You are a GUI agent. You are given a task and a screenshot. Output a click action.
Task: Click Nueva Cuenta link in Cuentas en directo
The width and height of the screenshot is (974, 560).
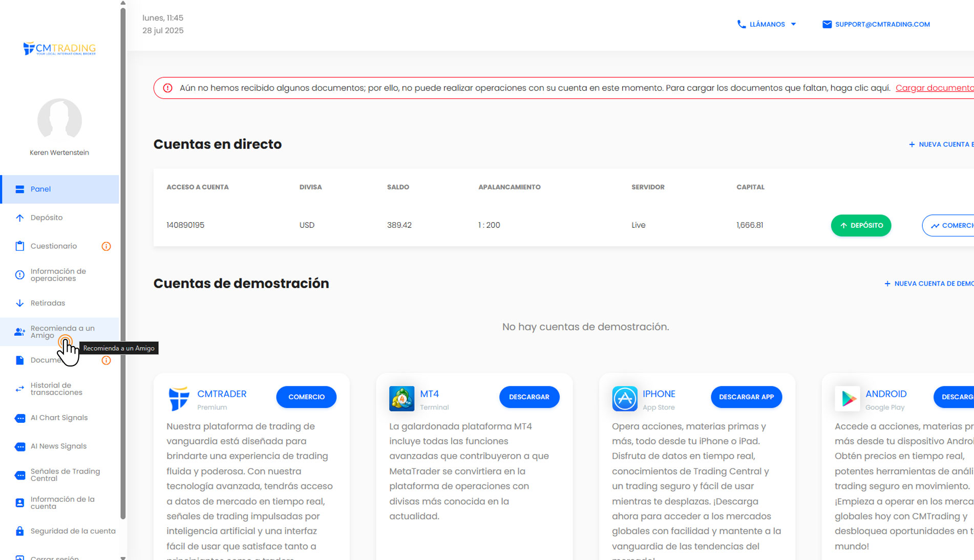941,144
